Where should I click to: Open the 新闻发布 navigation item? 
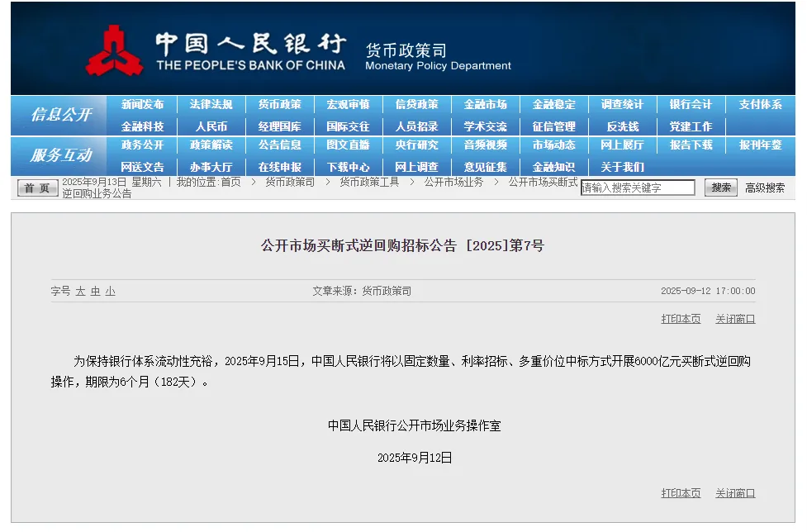click(142, 105)
